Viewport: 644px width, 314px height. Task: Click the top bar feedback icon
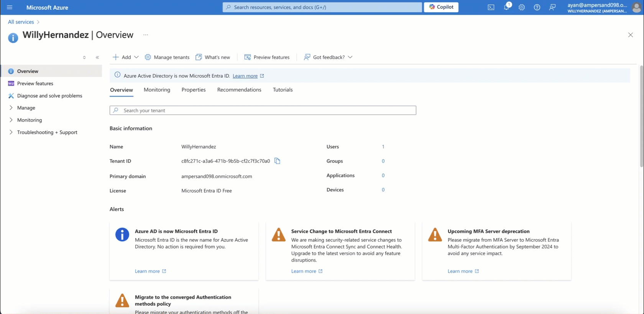click(x=552, y=7)
